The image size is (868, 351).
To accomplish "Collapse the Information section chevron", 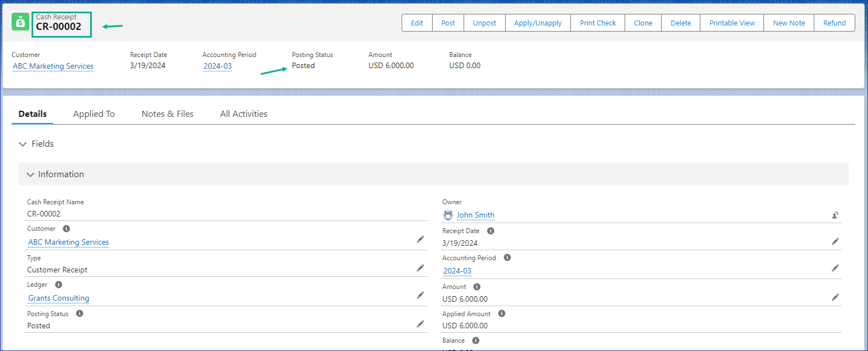I will click(30, 174).
